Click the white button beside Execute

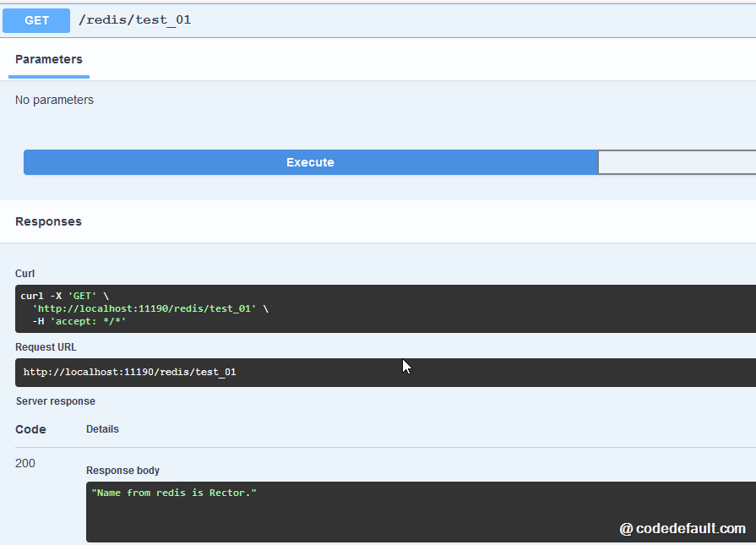676,162
